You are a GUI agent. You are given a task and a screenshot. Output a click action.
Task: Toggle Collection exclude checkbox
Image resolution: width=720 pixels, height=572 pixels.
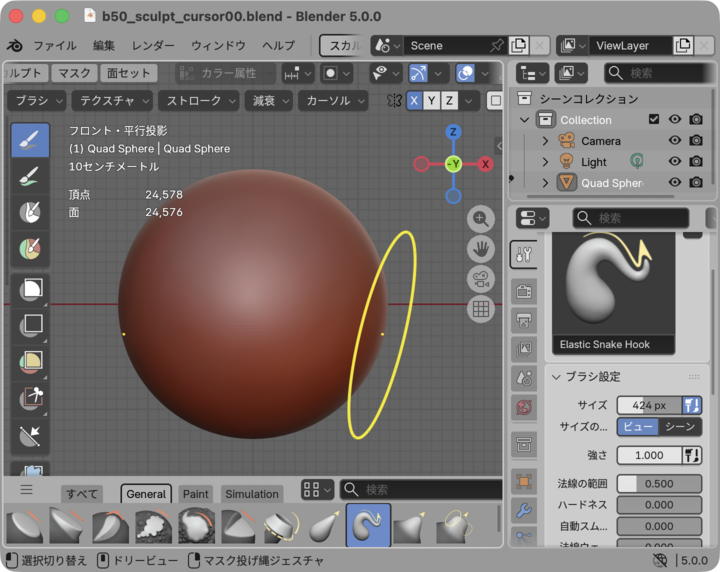tap(654, 119)
